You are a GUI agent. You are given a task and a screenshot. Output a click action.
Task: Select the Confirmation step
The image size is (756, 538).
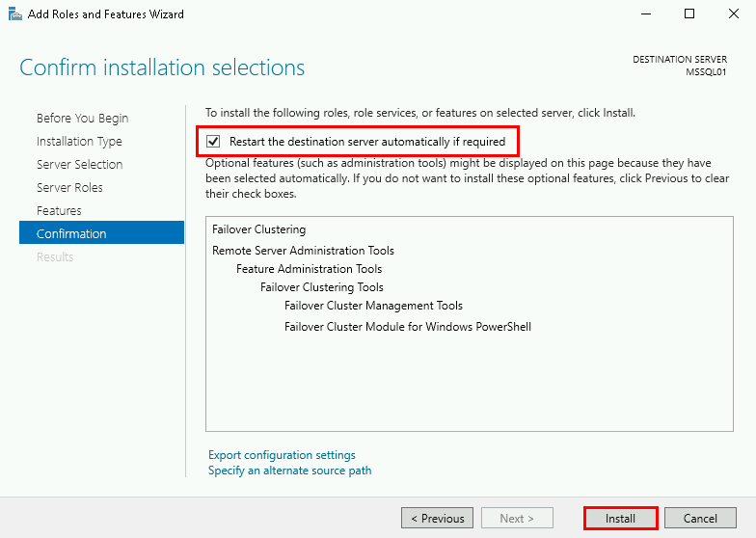71,234
